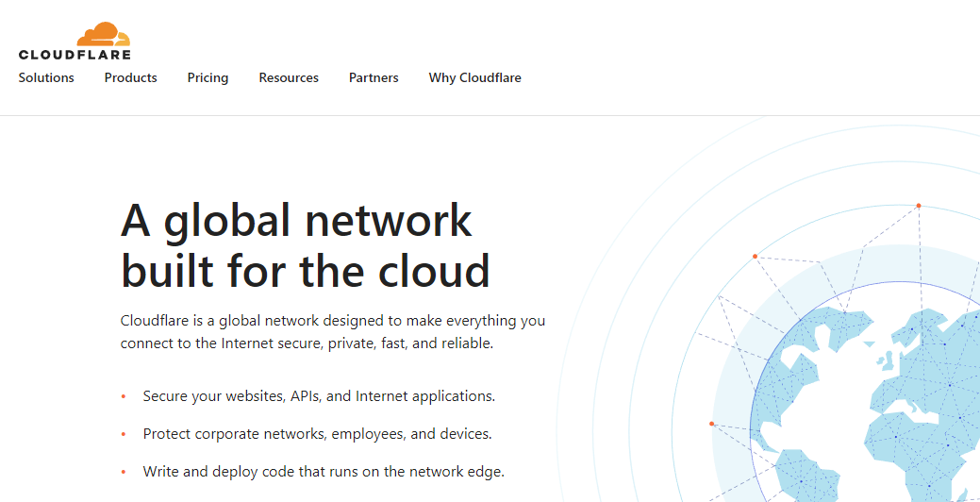The width and height of the screenshot is (980, 502).
Task: Open the Why Cloudflare menu
Action: pyautogui.click(x=475, y=78)
